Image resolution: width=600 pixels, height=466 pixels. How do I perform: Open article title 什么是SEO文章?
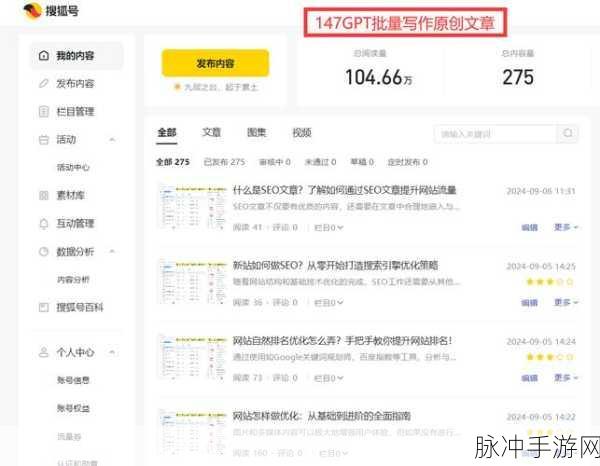pos(344,190)
